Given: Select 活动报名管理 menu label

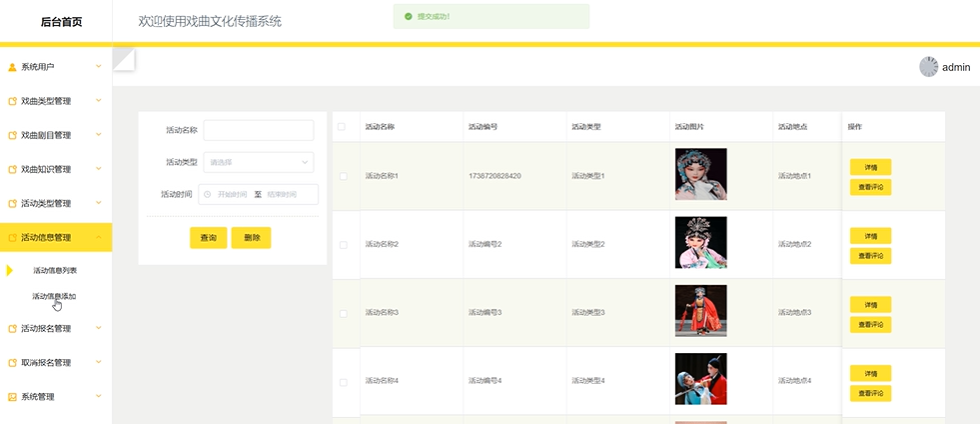Looking at the screenshot, I should 46,328.
